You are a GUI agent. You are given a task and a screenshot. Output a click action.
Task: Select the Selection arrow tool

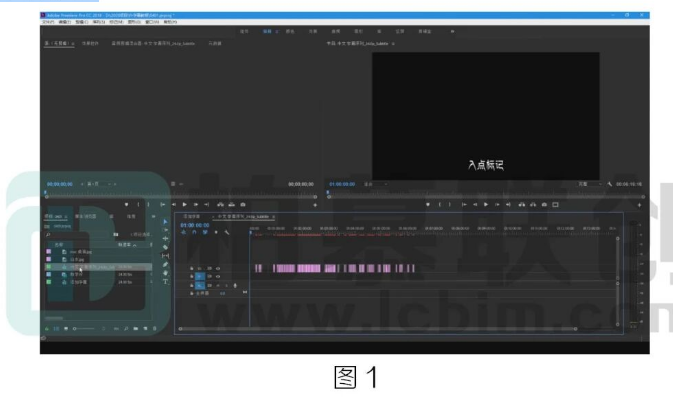tap(165, 221)
